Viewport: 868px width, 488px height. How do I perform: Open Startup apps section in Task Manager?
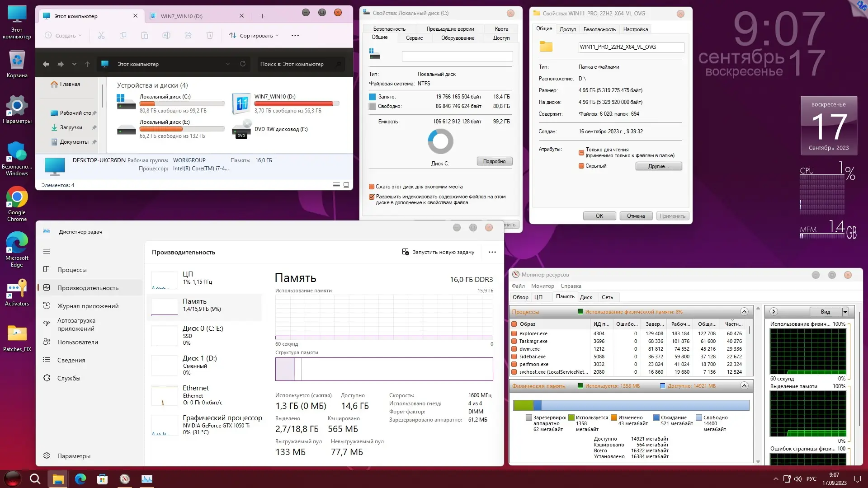click(76, 324)
